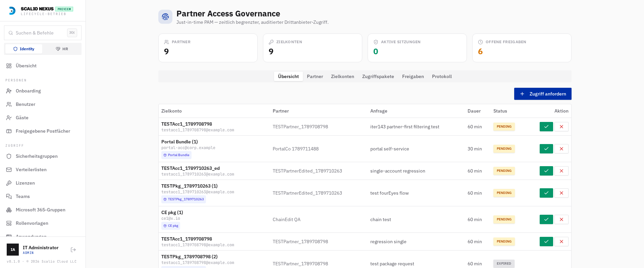This screenshot has height=268, width=644.
Task: Switch to the Identity mode
Action: tap(24, 49)
